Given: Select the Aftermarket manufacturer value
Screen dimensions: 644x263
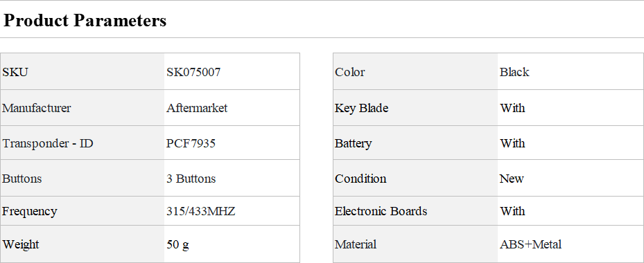Looking at the screenshot, I should (197, 108).
